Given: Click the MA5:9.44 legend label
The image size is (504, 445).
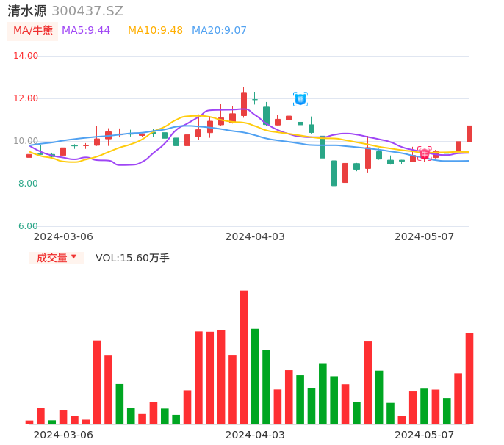Looking at the screenshot, I should coord(86,31).
